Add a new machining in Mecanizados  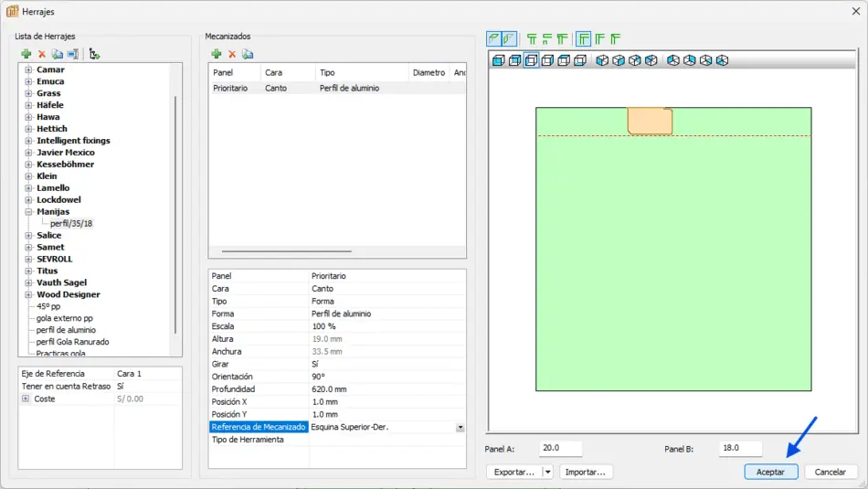click(x=217, y=55)
